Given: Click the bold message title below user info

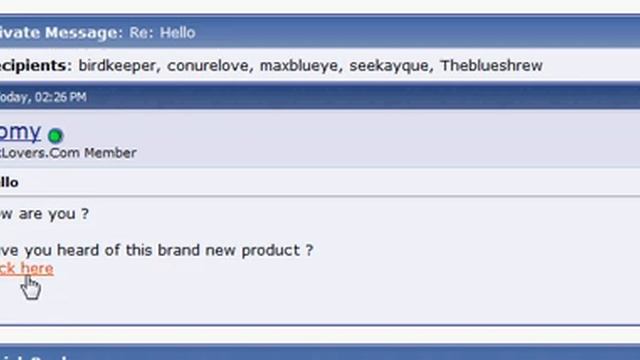Looking at the screenshot, I should 9,182.
